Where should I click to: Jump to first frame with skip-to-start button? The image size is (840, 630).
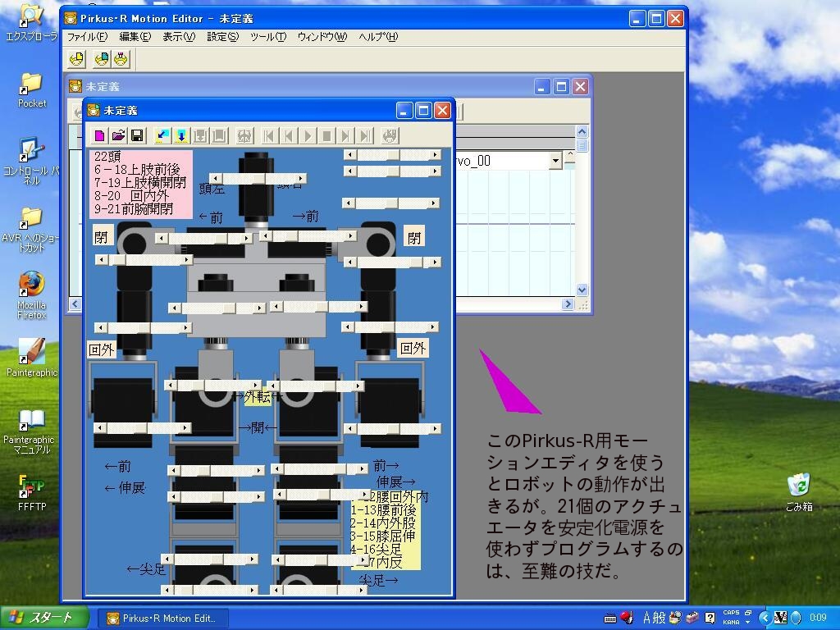pos(269,135)
